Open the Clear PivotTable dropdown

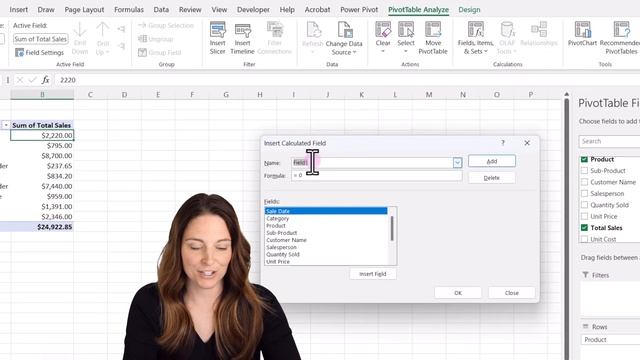(x=382, y=38)
